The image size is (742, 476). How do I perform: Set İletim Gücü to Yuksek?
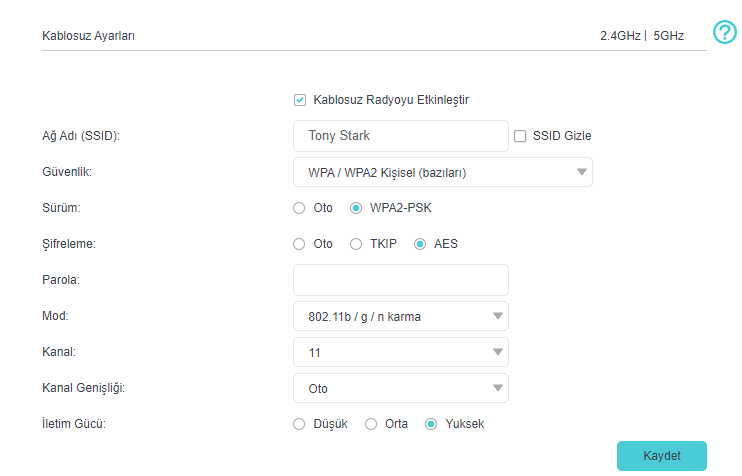[431, 424]
